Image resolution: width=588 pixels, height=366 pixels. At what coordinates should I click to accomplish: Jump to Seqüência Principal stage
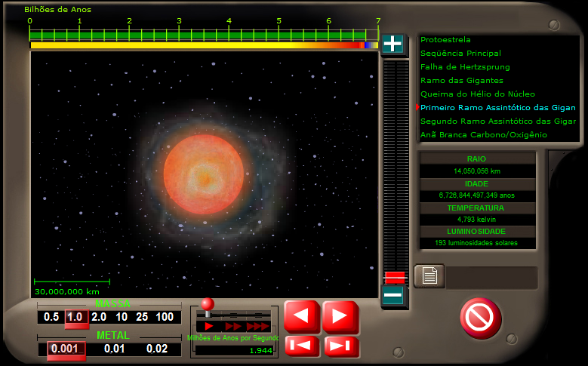click(460, 53)
